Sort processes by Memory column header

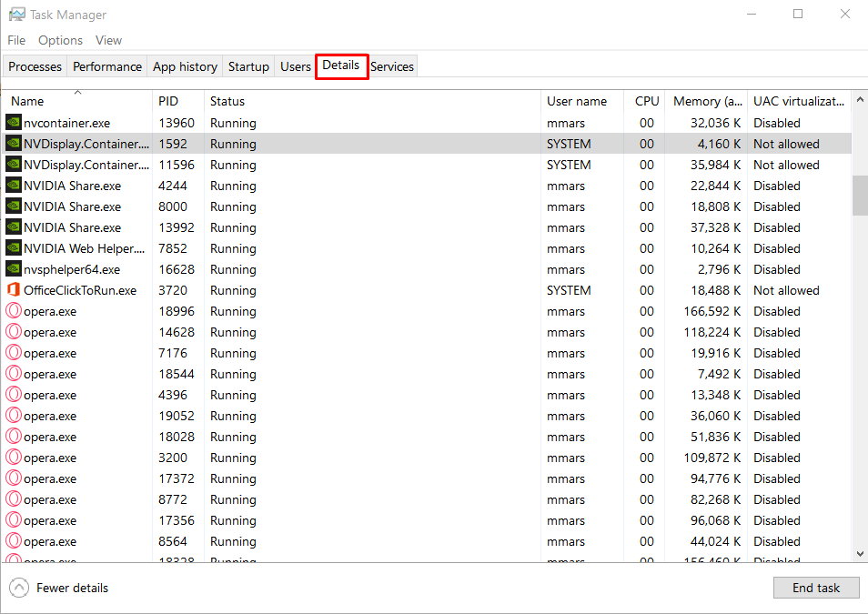point(706,101)
